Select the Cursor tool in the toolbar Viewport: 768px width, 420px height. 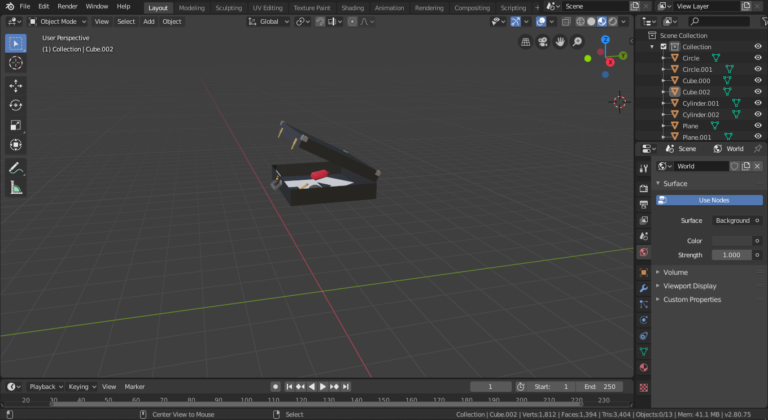pos(16,63)
